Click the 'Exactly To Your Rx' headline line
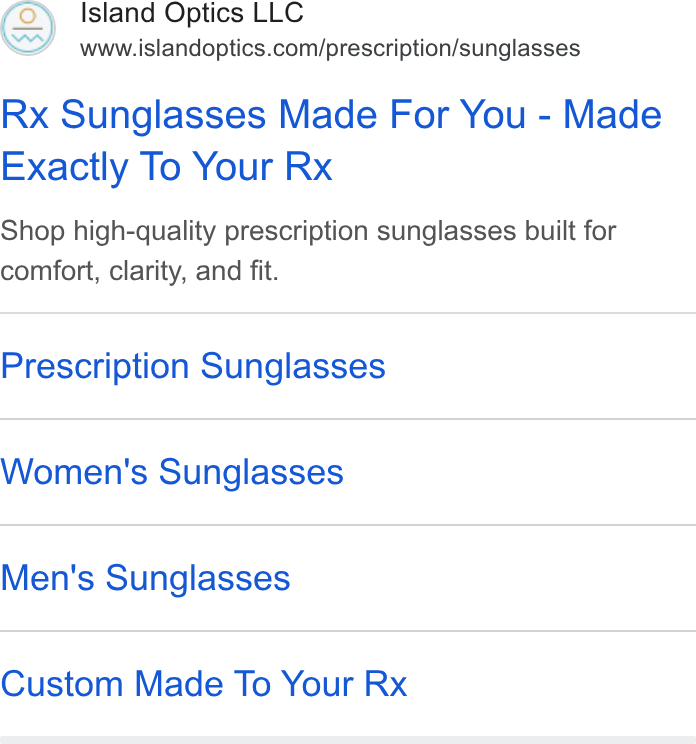 166,167
